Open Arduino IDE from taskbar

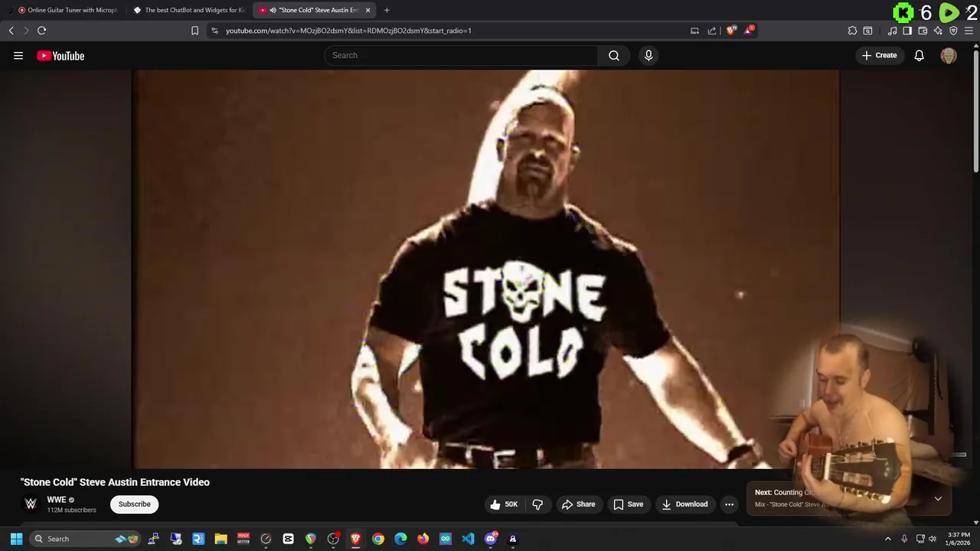pyautogui.click(x=446, y=539)
